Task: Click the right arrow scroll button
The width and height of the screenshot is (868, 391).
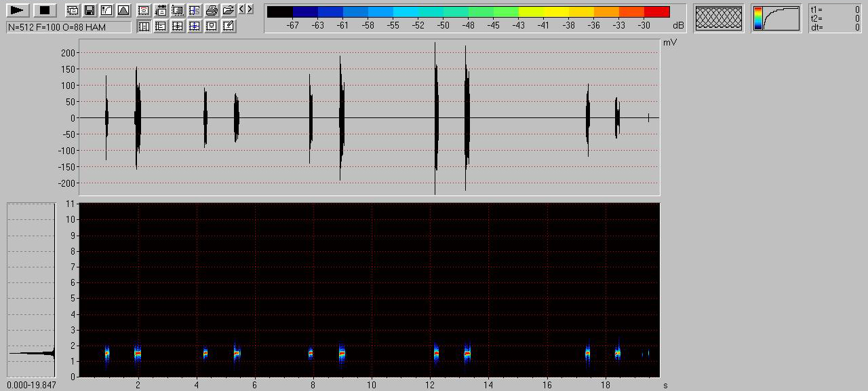Action: coord(250,9)
